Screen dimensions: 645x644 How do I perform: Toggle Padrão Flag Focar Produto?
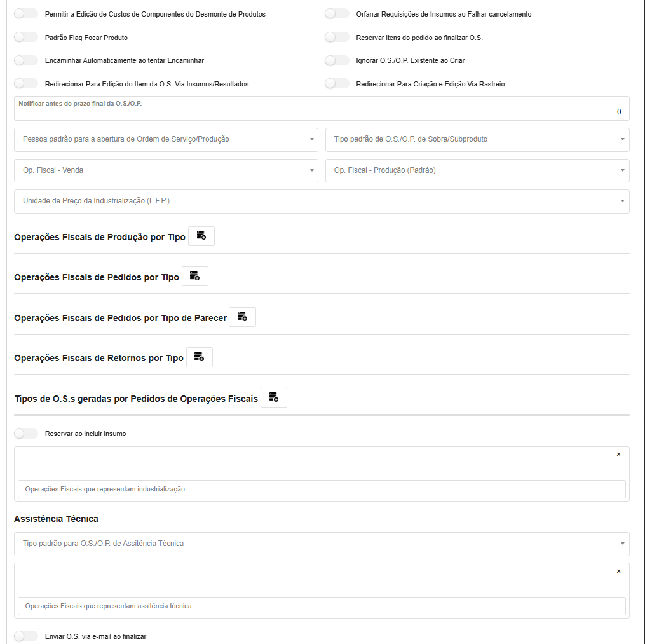(26, 38)
